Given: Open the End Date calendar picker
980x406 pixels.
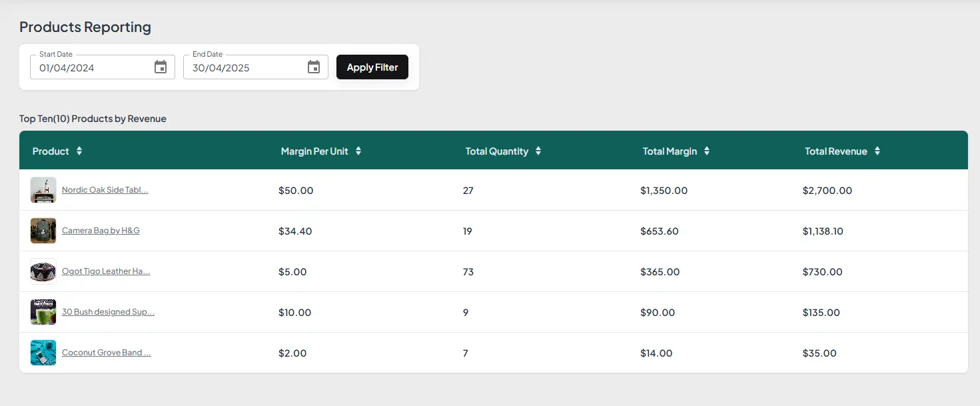Looking at the screenshot, I should click(313, 67).
